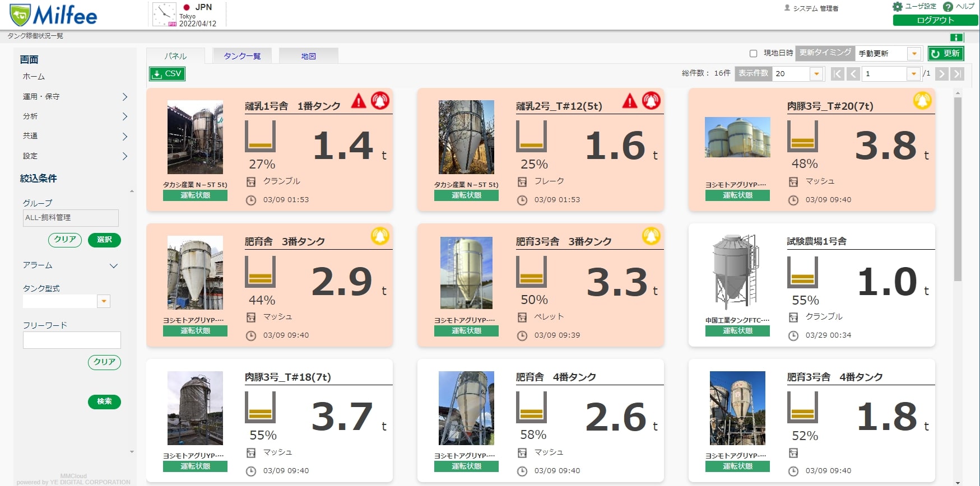This screenshot has width=980, height=486.
Task: Open 運用・保守 sidebar item
Action: [x=41, y=97]
